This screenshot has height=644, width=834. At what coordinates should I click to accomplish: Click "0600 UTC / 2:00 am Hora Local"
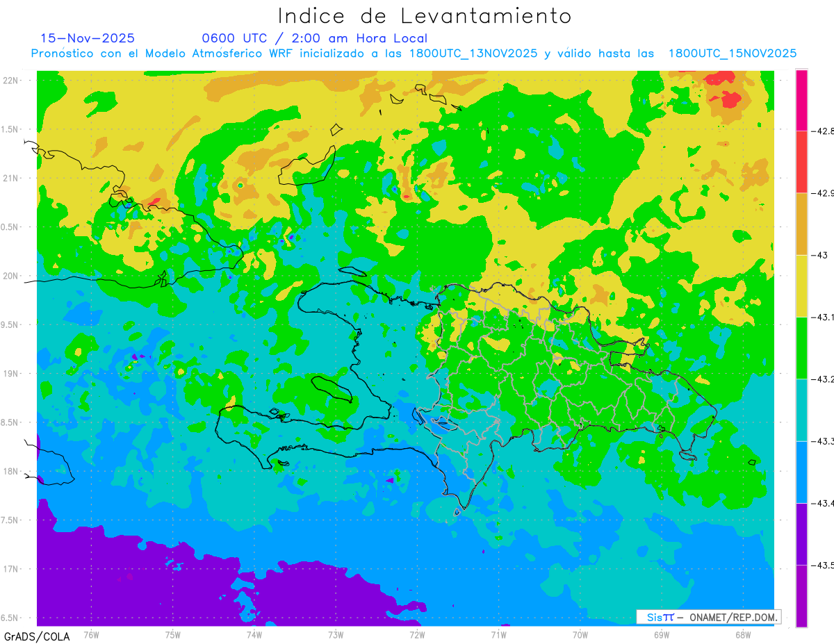(x=314, y=38)
